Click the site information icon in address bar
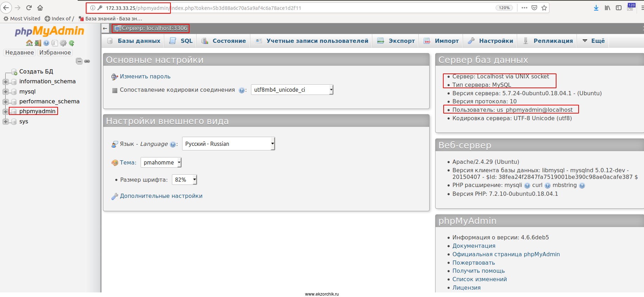This screenshot has height=297, width=644. [x=93, y=8]
